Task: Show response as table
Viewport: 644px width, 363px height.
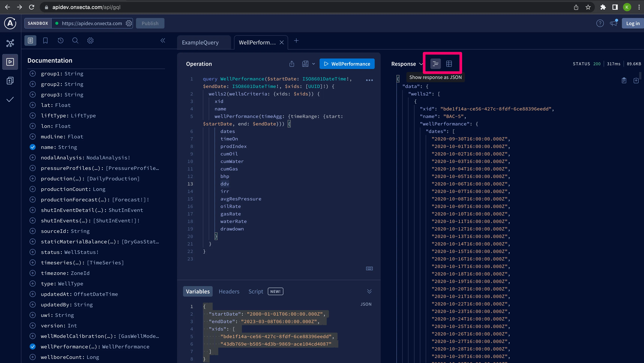Action: pos(449,64)
